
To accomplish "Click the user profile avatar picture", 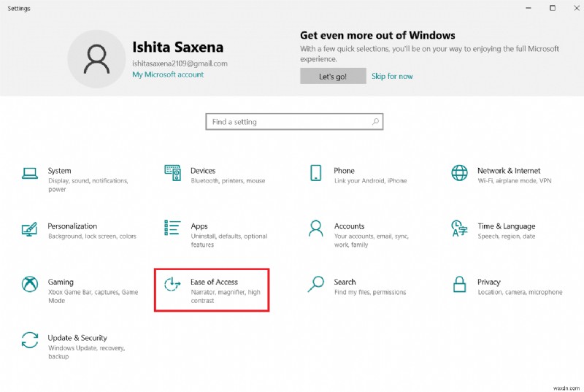I will pyautogui.click(x=96, y=60).
